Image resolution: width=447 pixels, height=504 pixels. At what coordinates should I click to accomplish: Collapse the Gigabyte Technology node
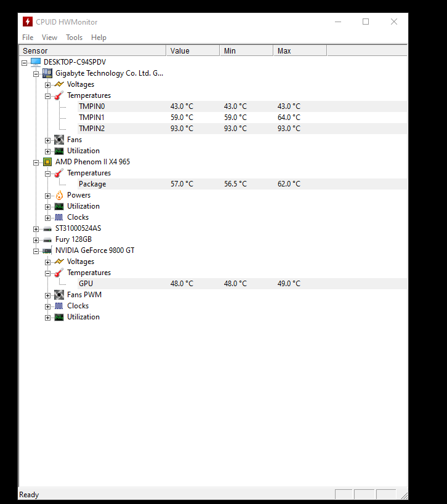click(x=36, y=74)
